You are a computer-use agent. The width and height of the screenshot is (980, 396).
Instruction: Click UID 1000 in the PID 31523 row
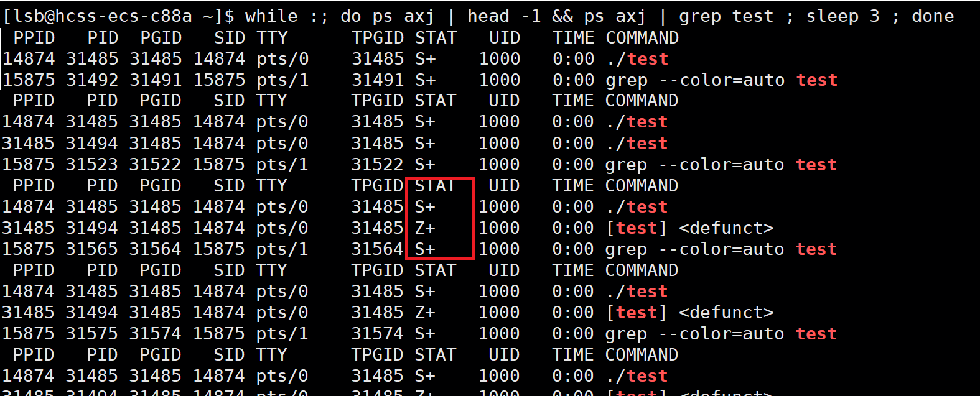point(499,165)
